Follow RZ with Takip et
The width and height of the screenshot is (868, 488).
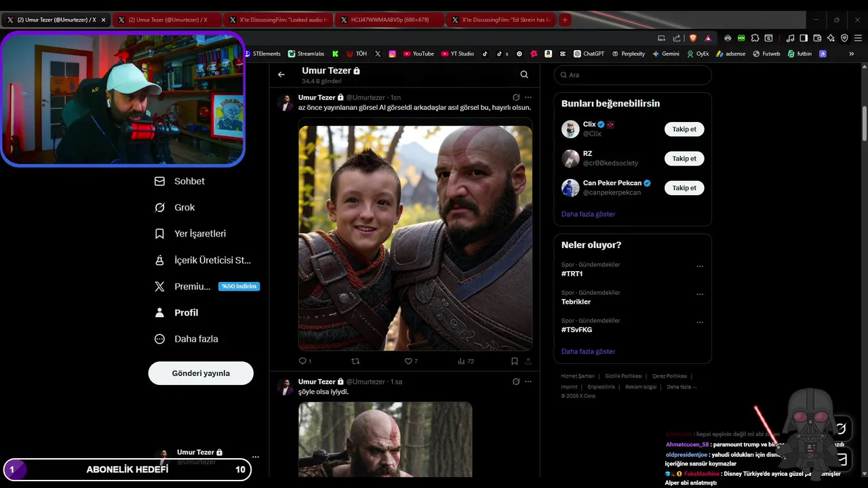click(x=684, y=159)
